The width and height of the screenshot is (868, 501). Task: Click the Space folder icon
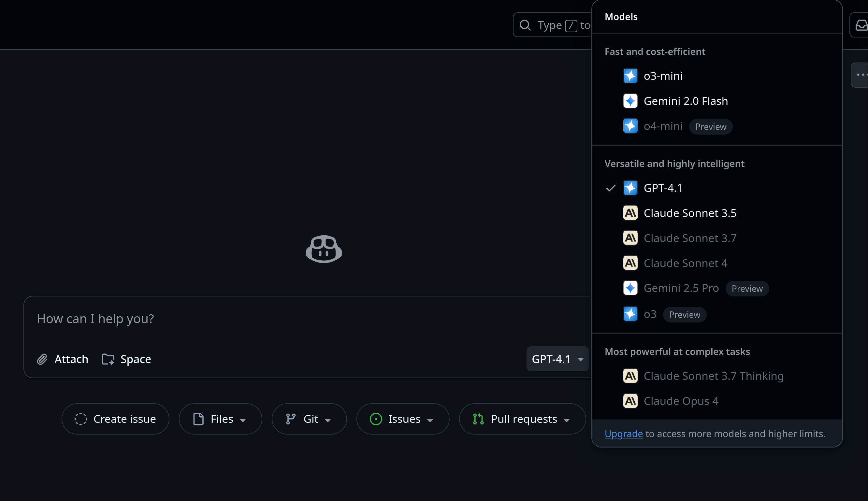click(108, 359)
